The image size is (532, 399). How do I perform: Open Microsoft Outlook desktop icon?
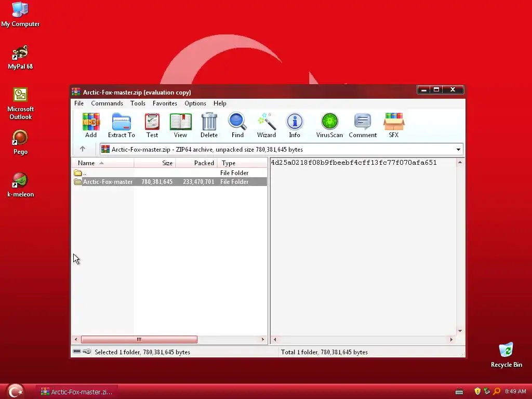(20, 103)
